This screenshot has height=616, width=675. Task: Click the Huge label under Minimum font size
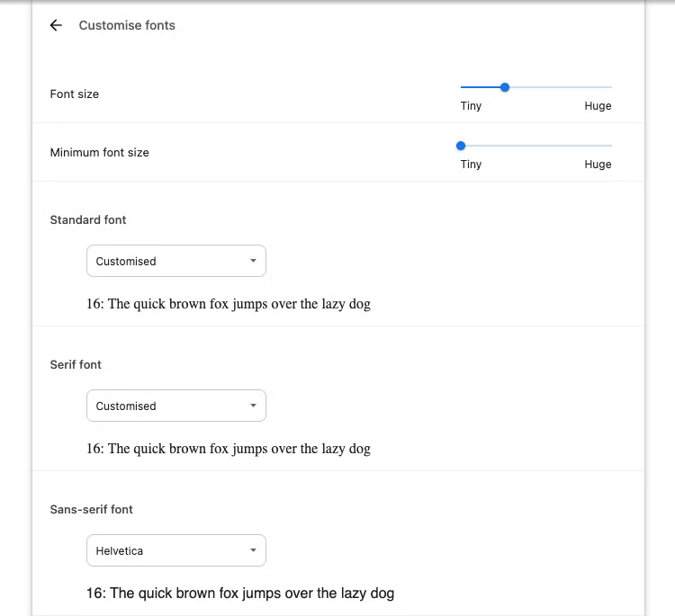[598, 165]
